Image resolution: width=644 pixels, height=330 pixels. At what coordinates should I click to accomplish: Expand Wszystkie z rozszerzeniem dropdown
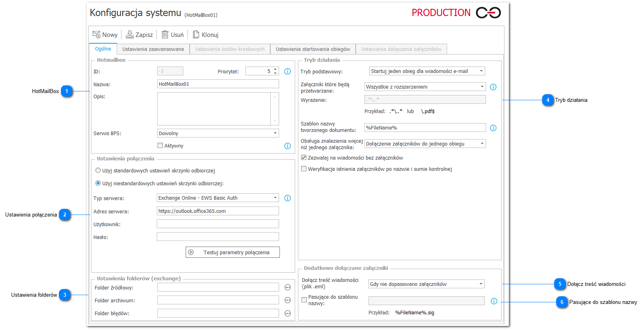(482, 87)
